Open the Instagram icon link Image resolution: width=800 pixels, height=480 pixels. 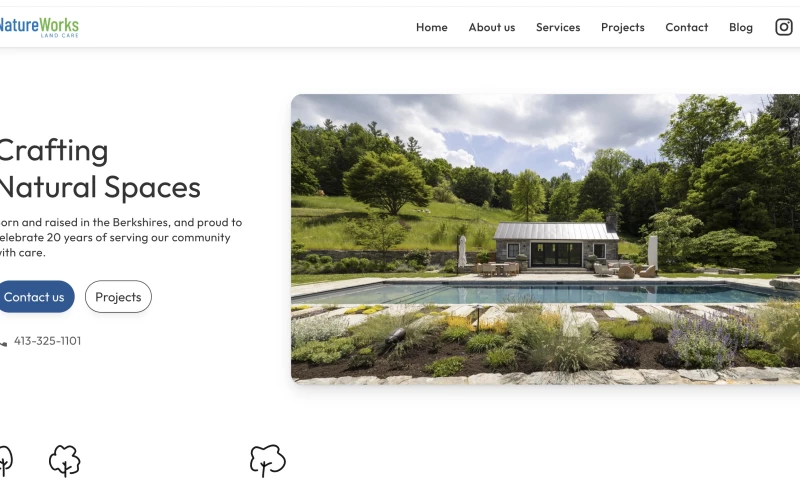[x=784, y=27]
